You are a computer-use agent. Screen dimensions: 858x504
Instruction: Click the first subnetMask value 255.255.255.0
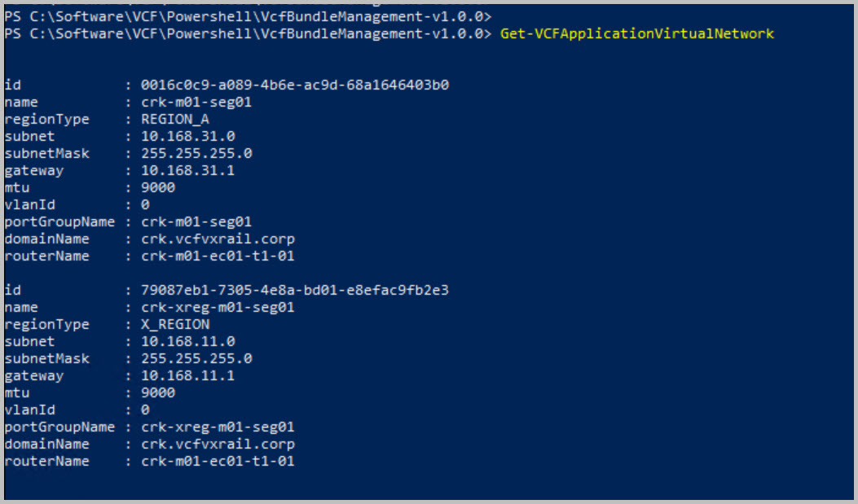pyautogui.click(x=196, y=153)
